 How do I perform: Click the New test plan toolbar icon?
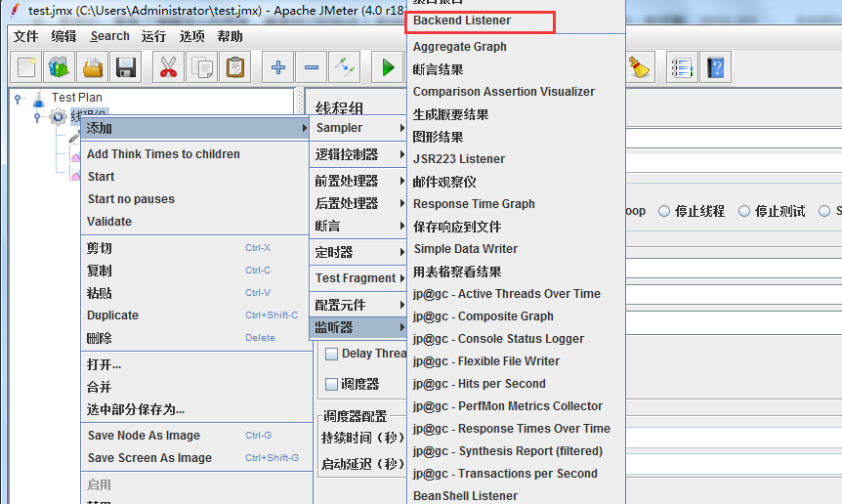click(26, 67)
